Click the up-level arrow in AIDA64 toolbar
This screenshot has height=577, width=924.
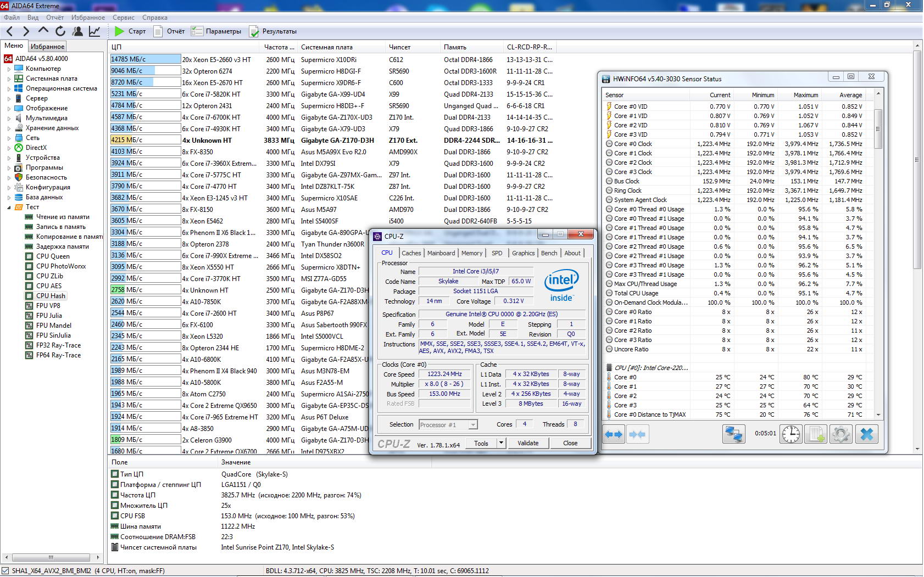click(x=43, y=31)
